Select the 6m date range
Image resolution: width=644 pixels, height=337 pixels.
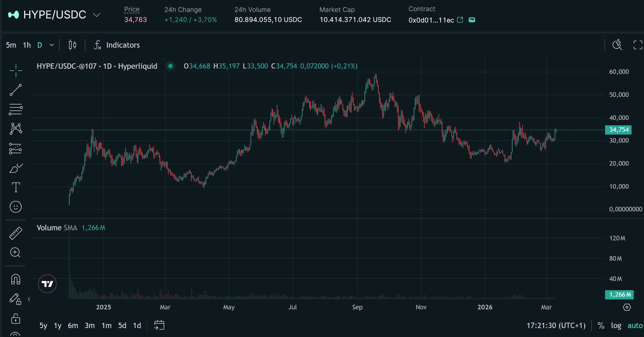(x=73, y=325)
